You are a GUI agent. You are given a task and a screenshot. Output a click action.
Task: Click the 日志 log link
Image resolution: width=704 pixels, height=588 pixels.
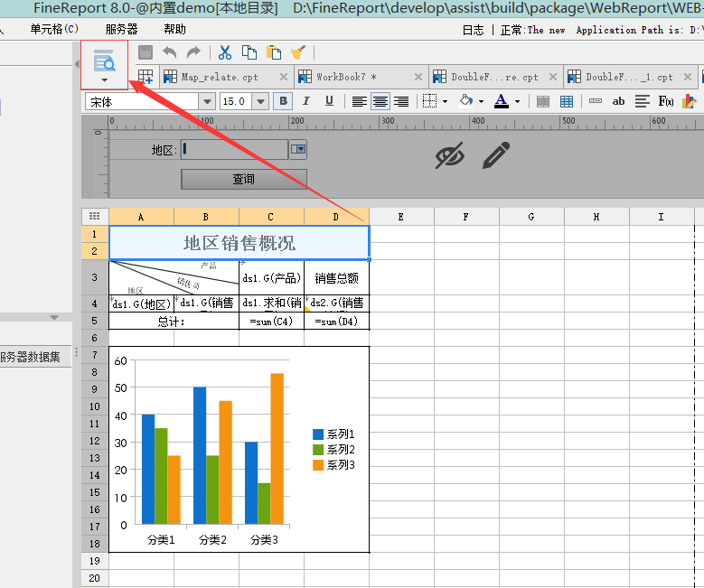tap(473, 30)
